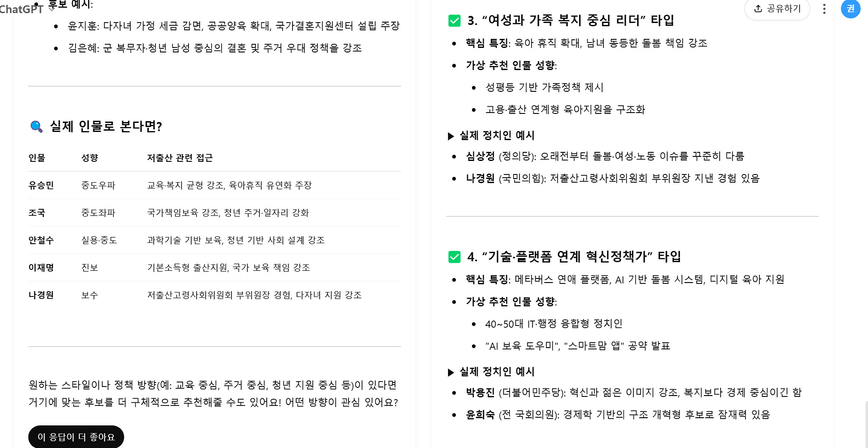This screenshot has height=448, width=868.
Task: Click the magnifier emoji beside '실제 인물로 본다면?'
Action: tap(36, 127)
